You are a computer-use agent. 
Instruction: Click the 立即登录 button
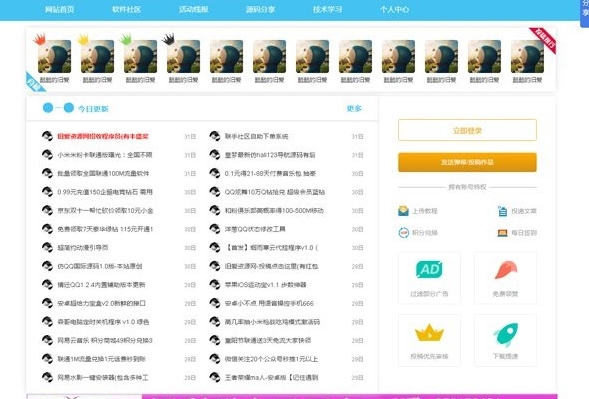point(467,130)
